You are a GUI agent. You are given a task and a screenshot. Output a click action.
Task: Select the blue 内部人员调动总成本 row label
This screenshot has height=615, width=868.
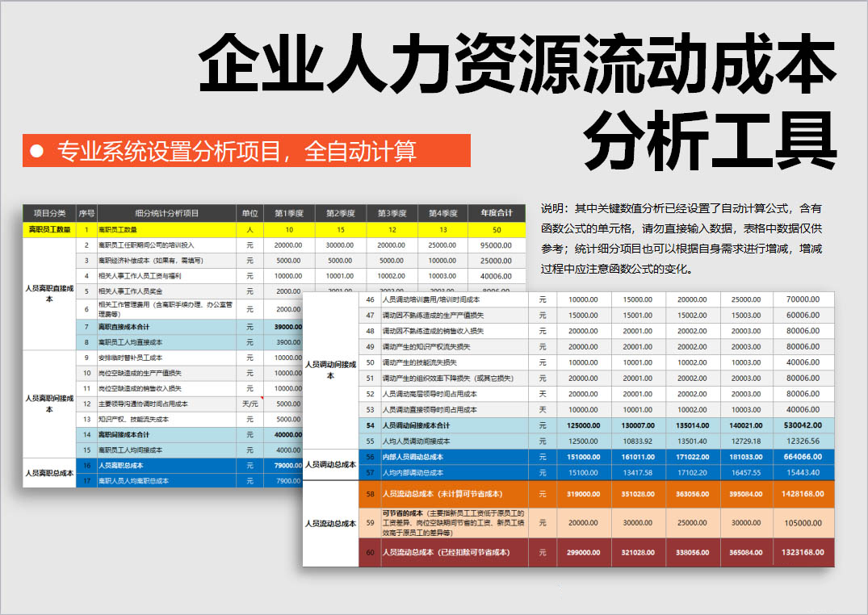(454, 457)
